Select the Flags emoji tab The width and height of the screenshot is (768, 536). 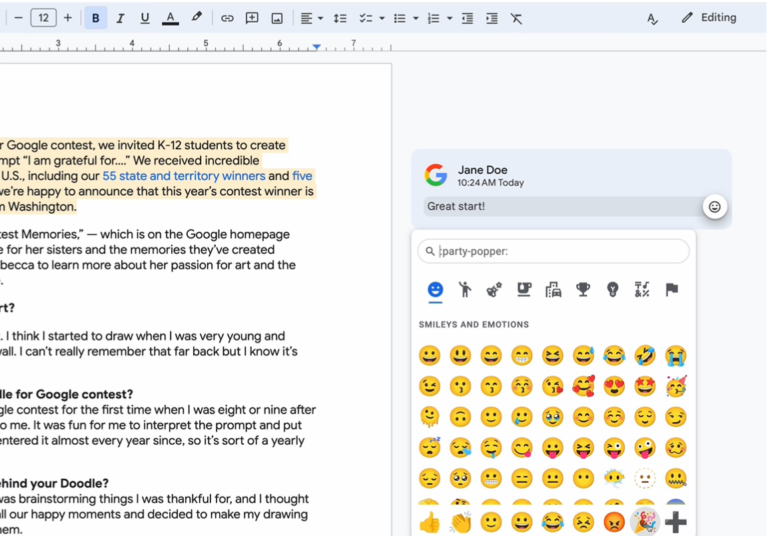click(672, 290)
